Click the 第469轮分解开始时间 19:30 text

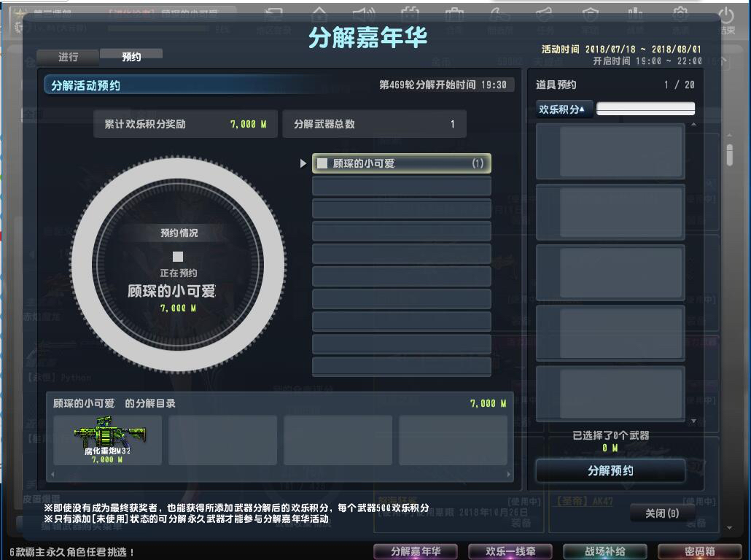pos(443,85)
